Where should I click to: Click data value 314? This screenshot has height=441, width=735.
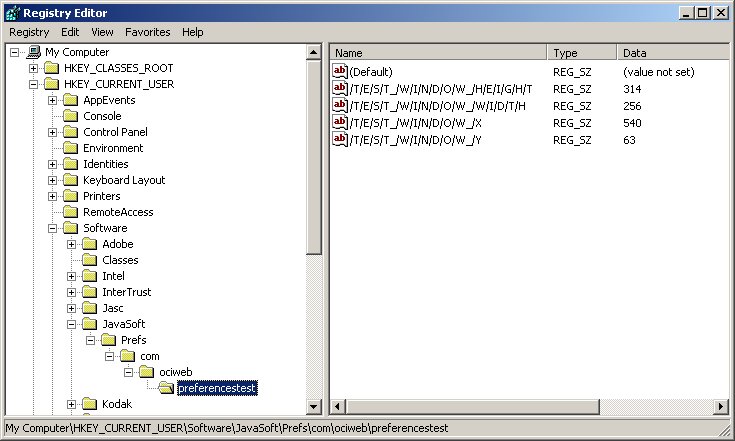point(632,89)
